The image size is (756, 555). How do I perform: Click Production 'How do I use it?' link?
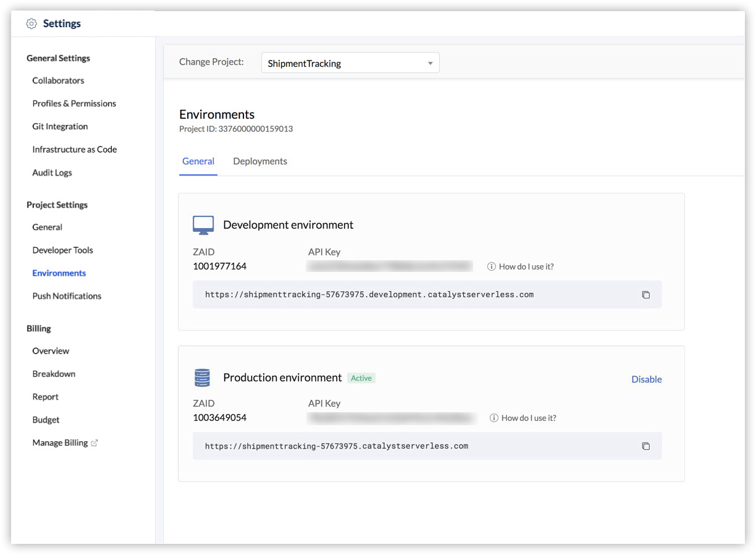point(529,418)
